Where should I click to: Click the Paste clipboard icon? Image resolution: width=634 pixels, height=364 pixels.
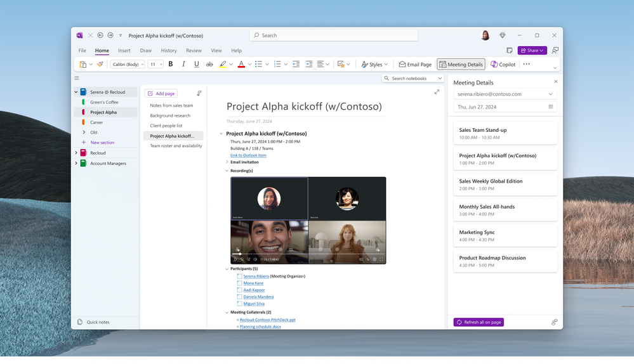pyautogui.click(x=83, y=64)
